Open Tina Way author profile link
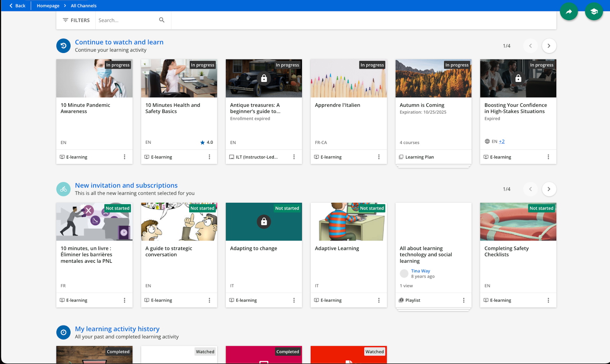 coord(421,271)
